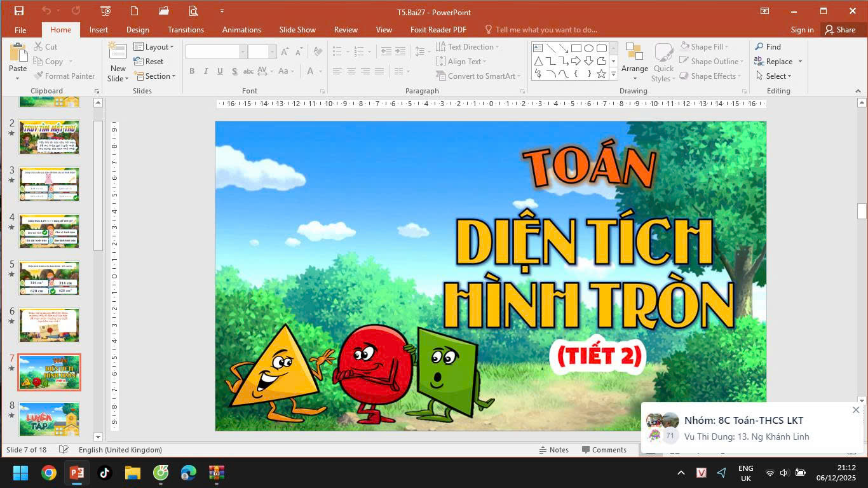The height and width of the screenshot is (488, 868).
Task: Toggle Underline formatting
Action: click(x=220, y=71)
